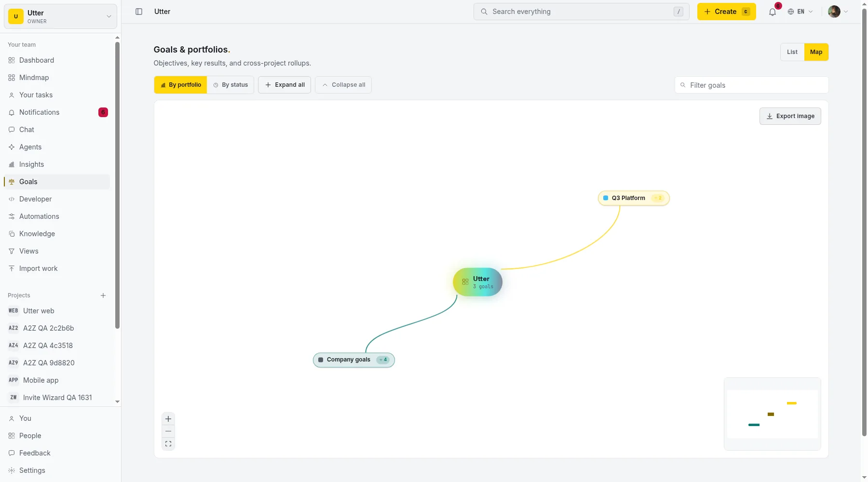Viewport: 868px width, 482px height.
Task: Fit the map to view
Action: (168, 444)
